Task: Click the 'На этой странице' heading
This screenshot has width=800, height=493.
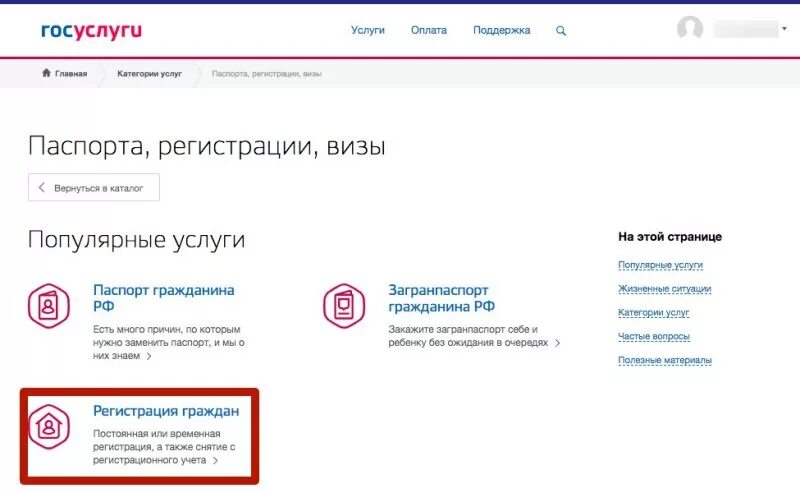Action: pos(670,237)
